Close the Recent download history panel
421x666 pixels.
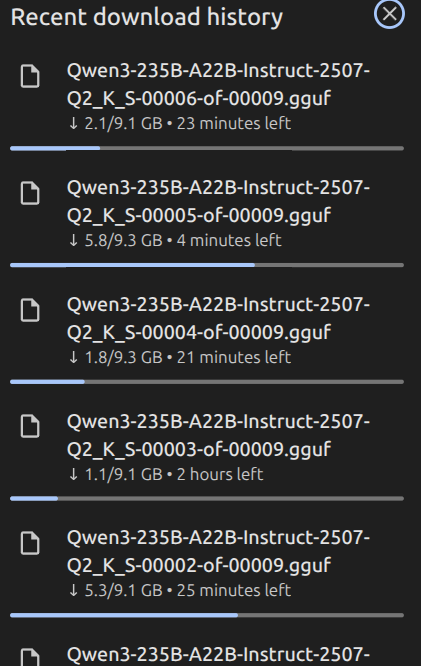coord(389,14)
